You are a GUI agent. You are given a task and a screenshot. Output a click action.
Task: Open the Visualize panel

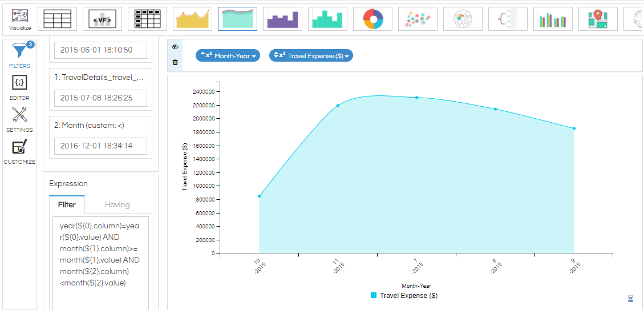20,19
